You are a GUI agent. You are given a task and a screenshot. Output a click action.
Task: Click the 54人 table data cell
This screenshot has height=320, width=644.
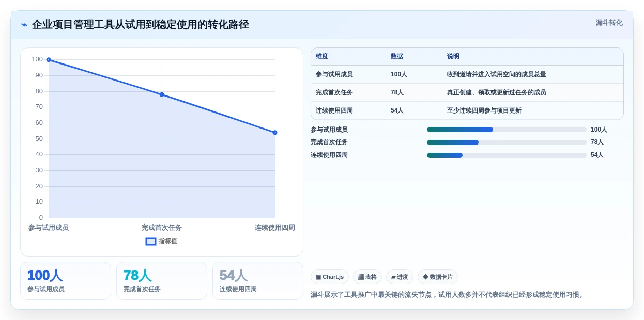click(x=397, y=110)
